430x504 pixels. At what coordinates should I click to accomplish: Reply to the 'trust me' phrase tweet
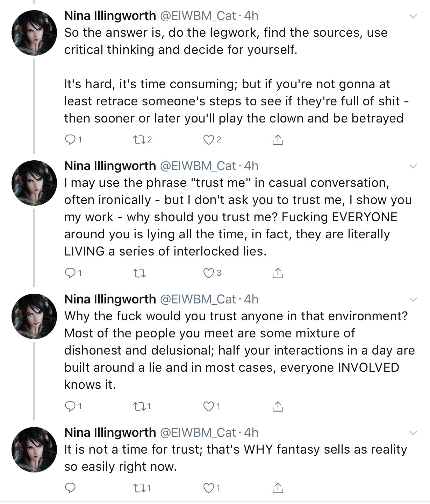click(71, 273)
